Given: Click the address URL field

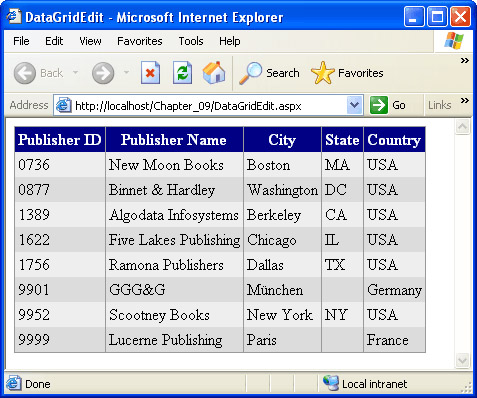Looking at the screenshot, I should click(201, 106).
